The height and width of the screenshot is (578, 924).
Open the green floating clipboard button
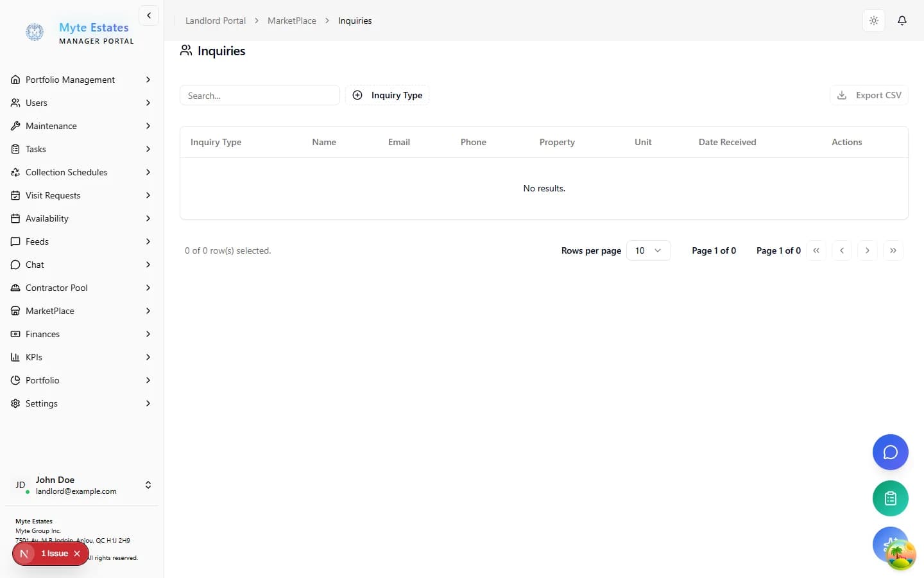click(891, 498)
